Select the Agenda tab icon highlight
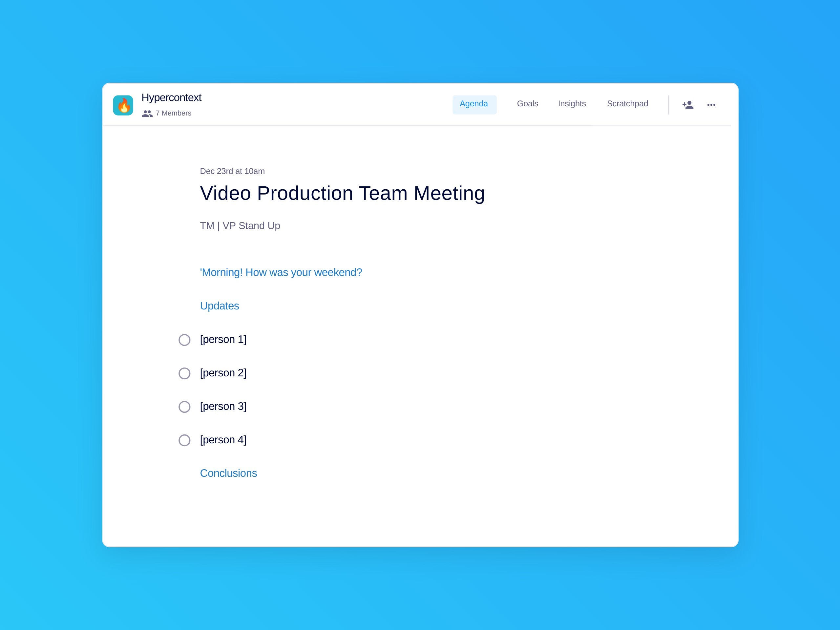This screenshot has width=840, height=630. tap(474, 104)
